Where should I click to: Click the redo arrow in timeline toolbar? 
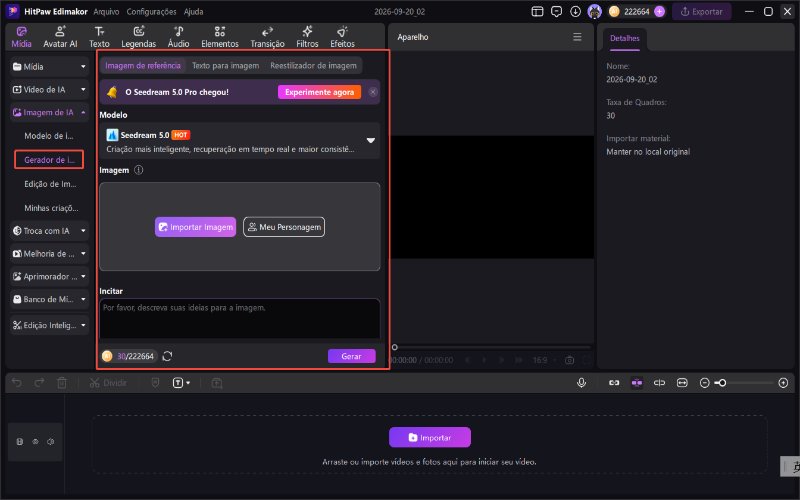(x=39, y=383)
